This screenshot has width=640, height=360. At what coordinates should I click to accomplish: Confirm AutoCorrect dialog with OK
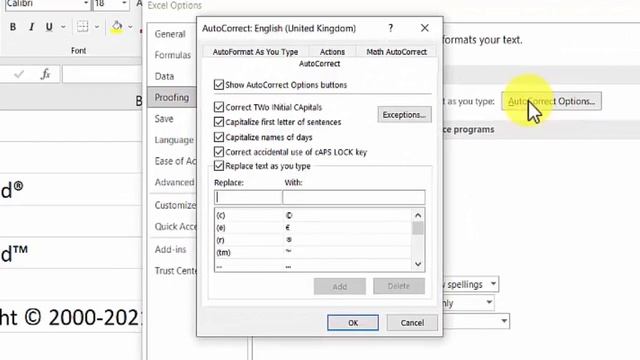[353, 322]
